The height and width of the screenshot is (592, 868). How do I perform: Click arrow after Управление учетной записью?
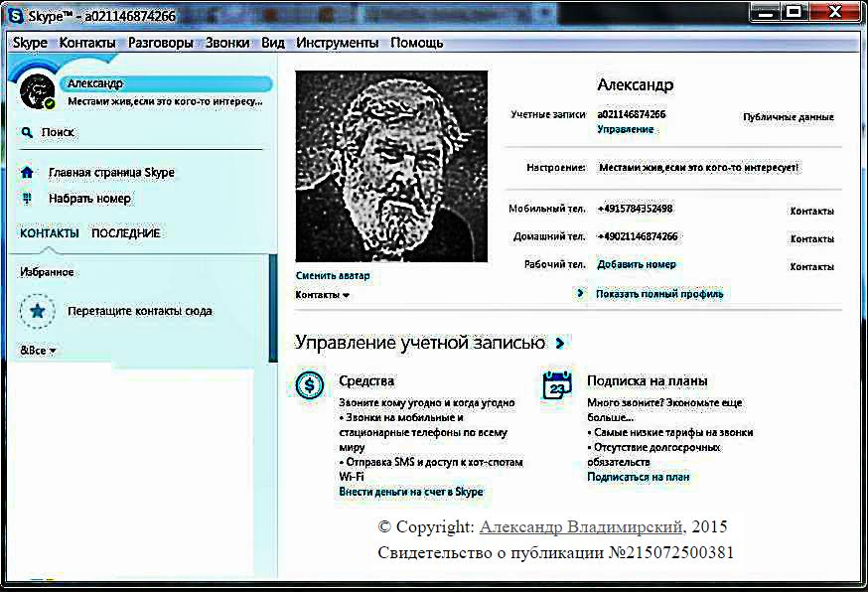pos(560,344)
